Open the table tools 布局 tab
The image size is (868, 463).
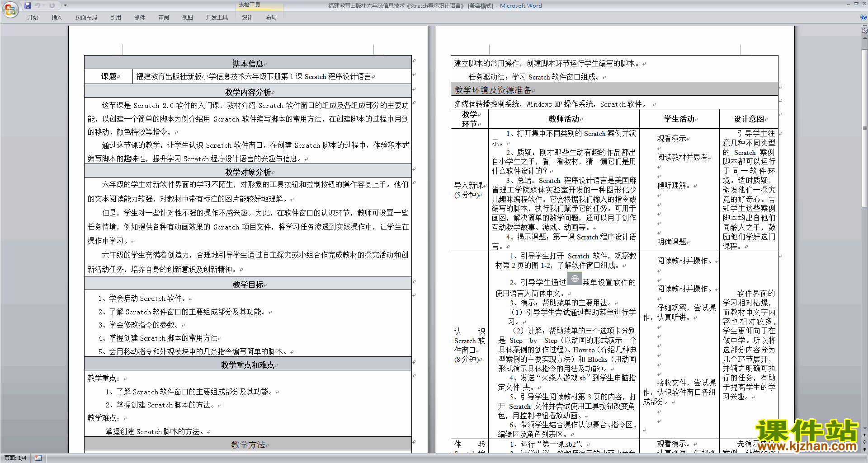click(x=271, y=17)
